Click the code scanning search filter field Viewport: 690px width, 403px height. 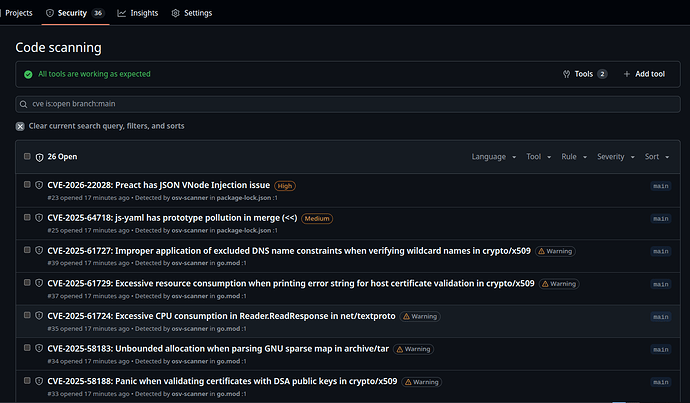coord(345,104)
